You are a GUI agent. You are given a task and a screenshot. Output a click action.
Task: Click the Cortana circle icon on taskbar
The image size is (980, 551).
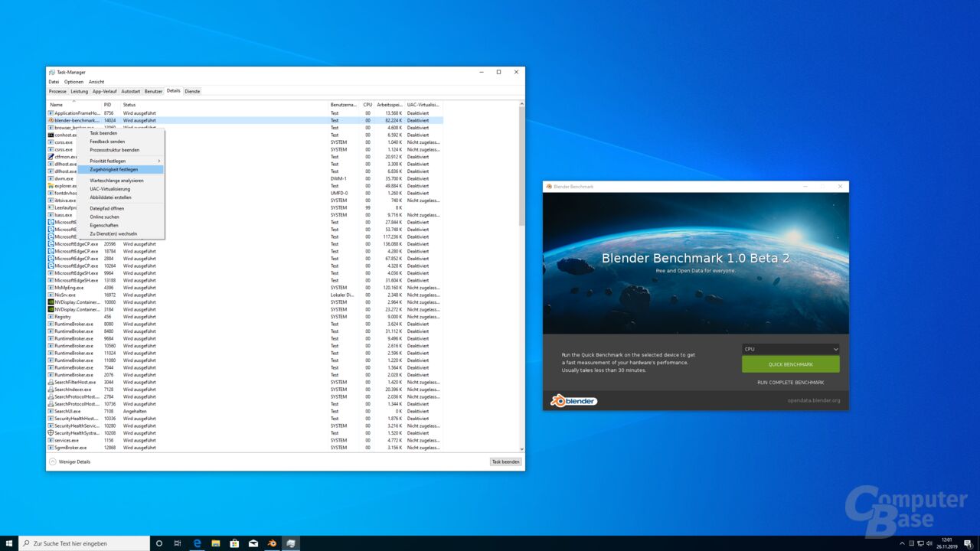pos(159,543)
